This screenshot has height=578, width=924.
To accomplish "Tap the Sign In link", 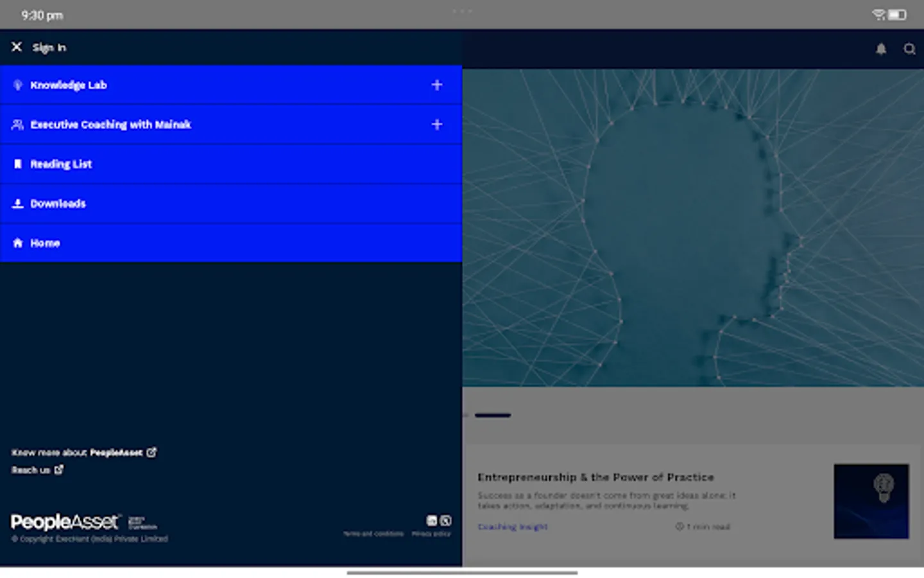I will [49, 48].
